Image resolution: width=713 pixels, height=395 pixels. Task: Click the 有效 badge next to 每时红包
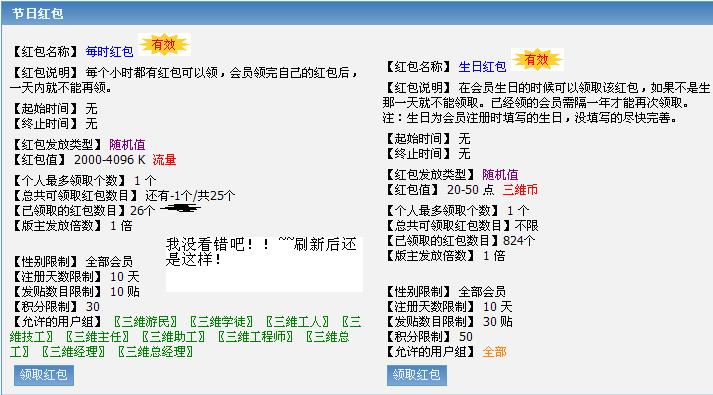pyautogui.click(x=164, y=45)
